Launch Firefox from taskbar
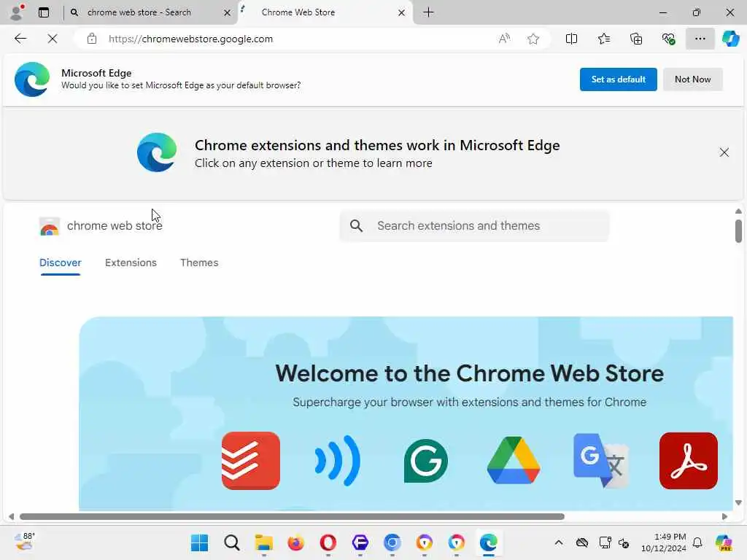This screenshot has height=560, width=747. [x=296, y=542]
